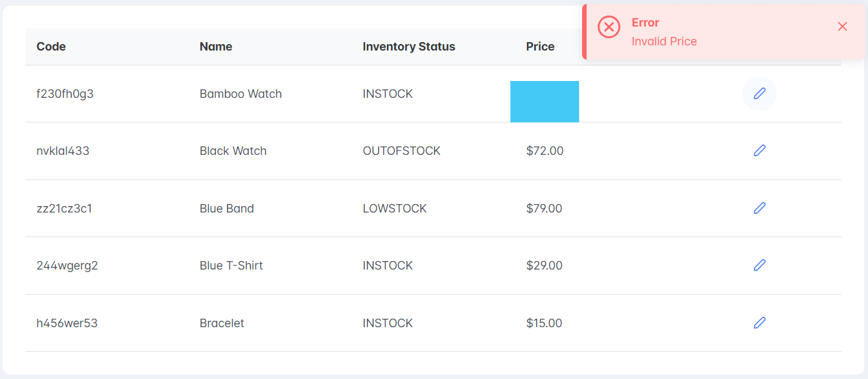Click pencil icon for Black Watch
This screenshot has height=379, width=868.
click(759, 151)
